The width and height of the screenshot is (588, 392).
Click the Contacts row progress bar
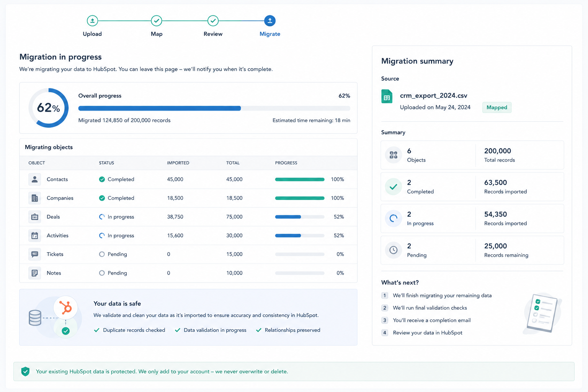(300, 179)
